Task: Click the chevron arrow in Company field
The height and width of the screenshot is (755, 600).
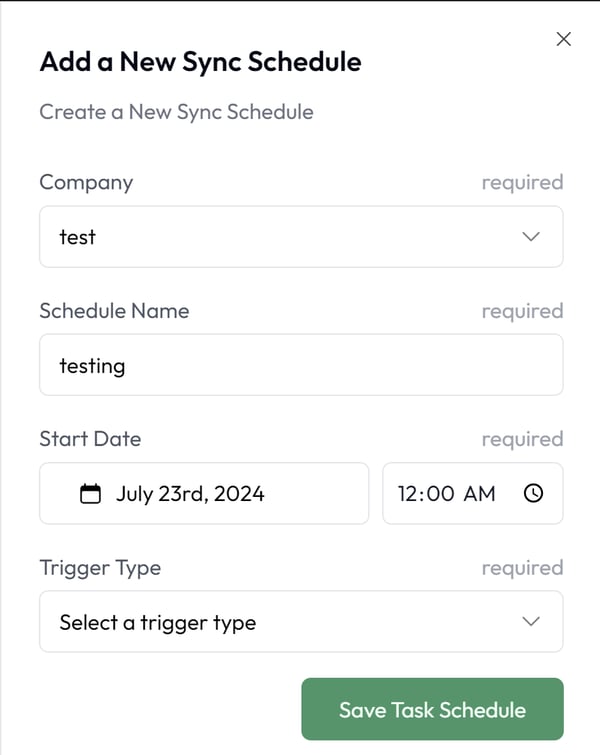Action: [531, 236]
